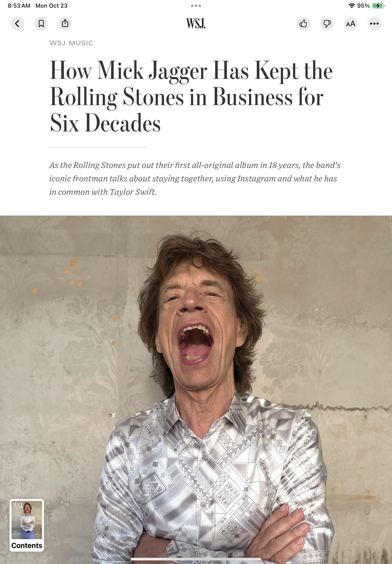The image size is (392, 564).
Task: Tap the Wi-Fi icon in status bar
Action: pyautogui.click(x=352, y=6)
